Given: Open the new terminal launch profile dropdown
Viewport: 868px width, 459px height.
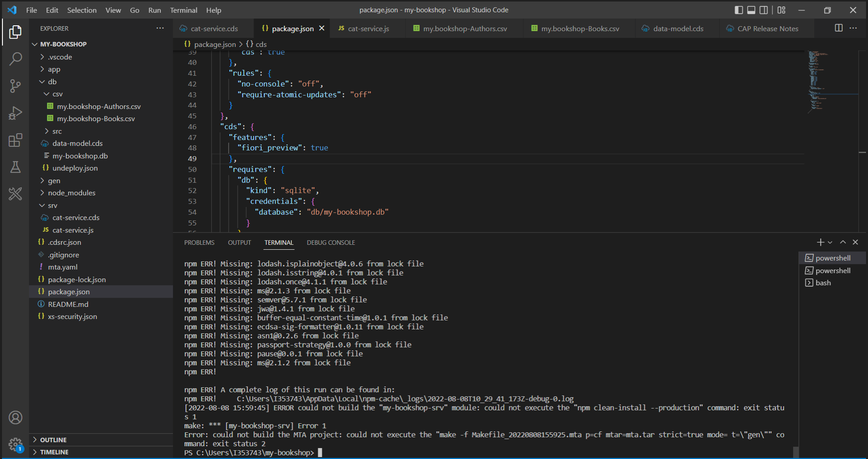Looking at the screenshot, I should 830,242.
